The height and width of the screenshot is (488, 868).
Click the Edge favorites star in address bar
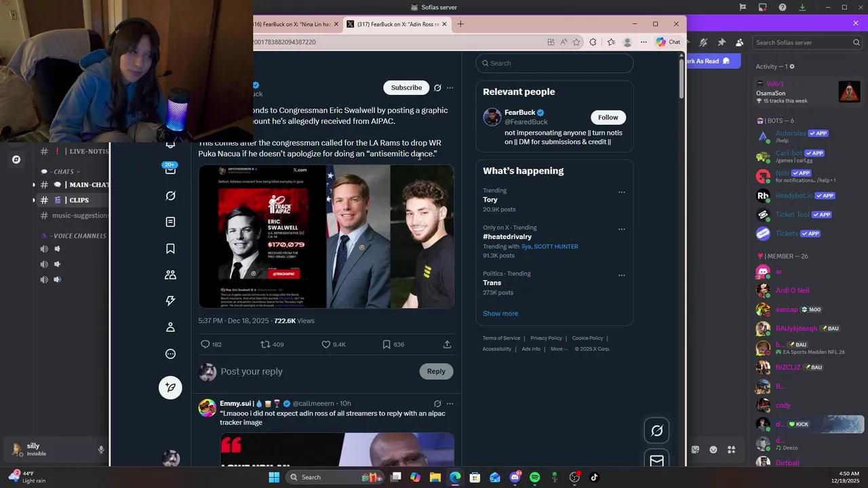576,42
